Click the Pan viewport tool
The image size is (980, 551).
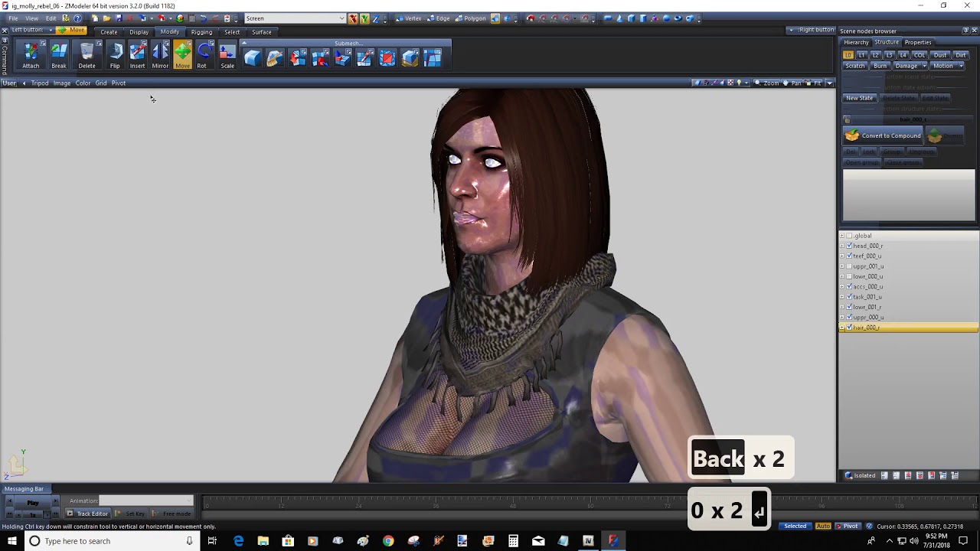point(792,83)
